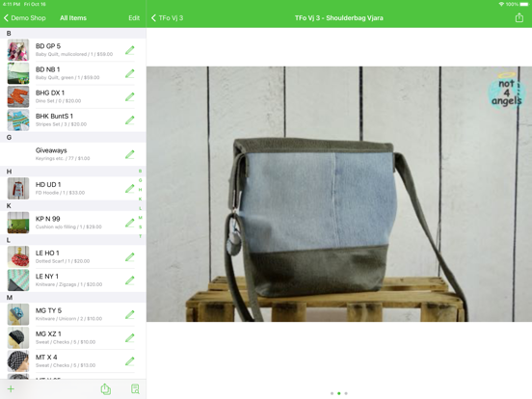This screenshot has height=399, width=532.
Task: Go back to Demo Shop
Action: [x=24, y=18]
